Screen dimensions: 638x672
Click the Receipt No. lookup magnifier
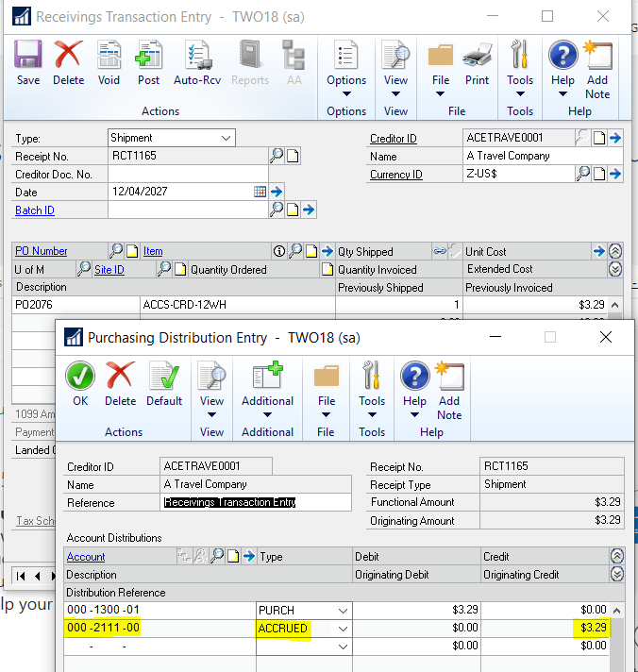point(277,156)
